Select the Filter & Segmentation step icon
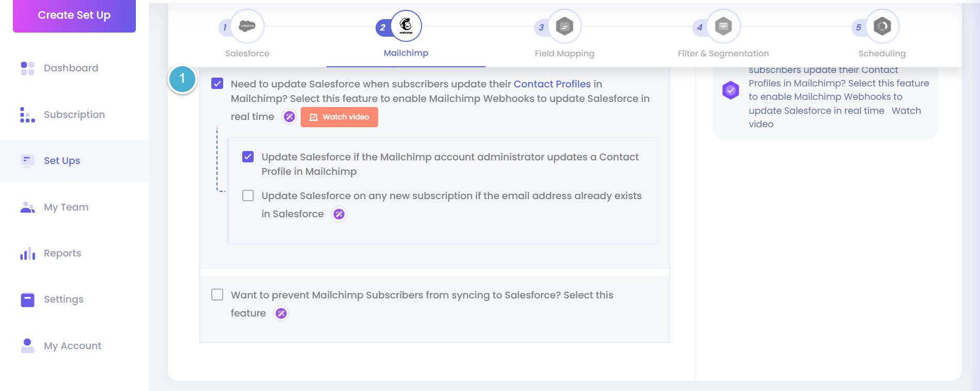This screenshot has width=980, height=391. tap(723, 26)
